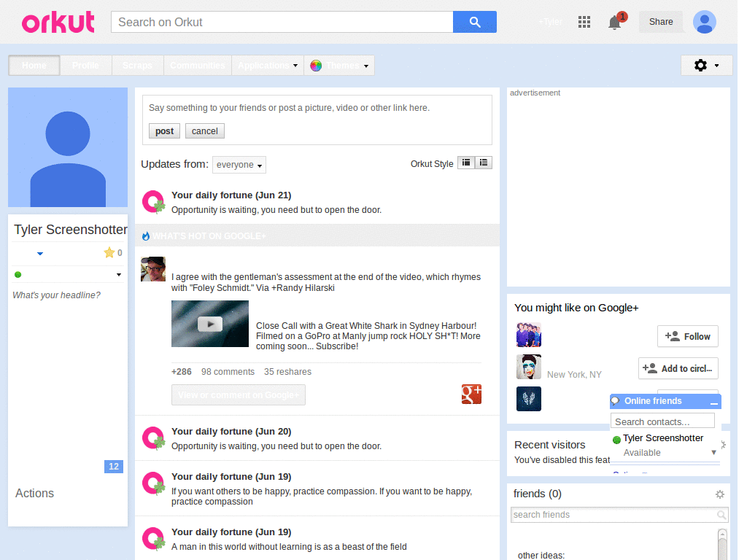Click the green availability status dot
The image size is (747, 560).
click(18, 274)
